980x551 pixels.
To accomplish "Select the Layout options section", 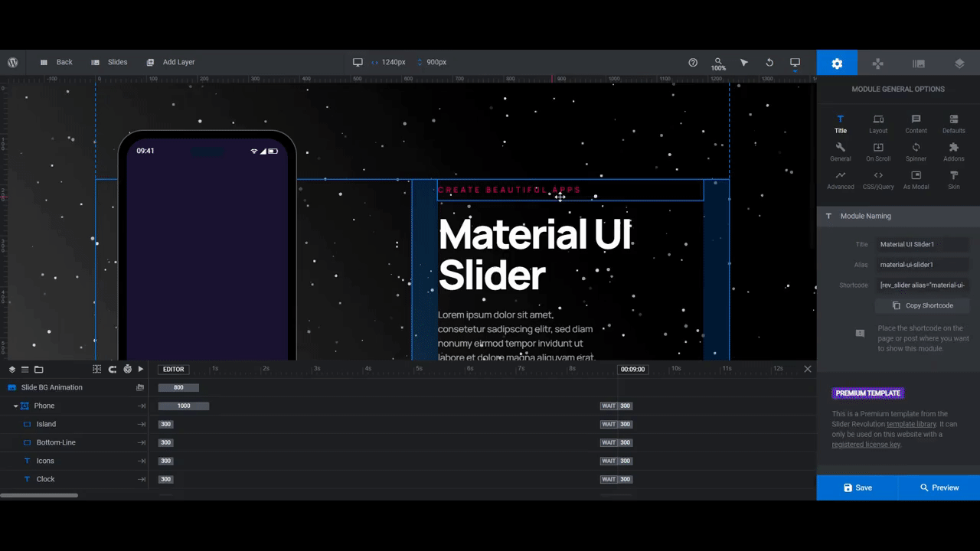I will pyautogui.click(x=878, y=124).
